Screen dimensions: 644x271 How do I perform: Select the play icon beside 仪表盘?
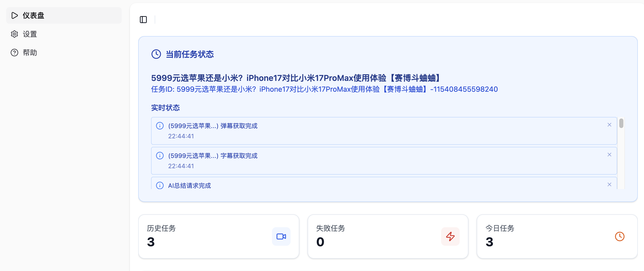pos(15,15)
